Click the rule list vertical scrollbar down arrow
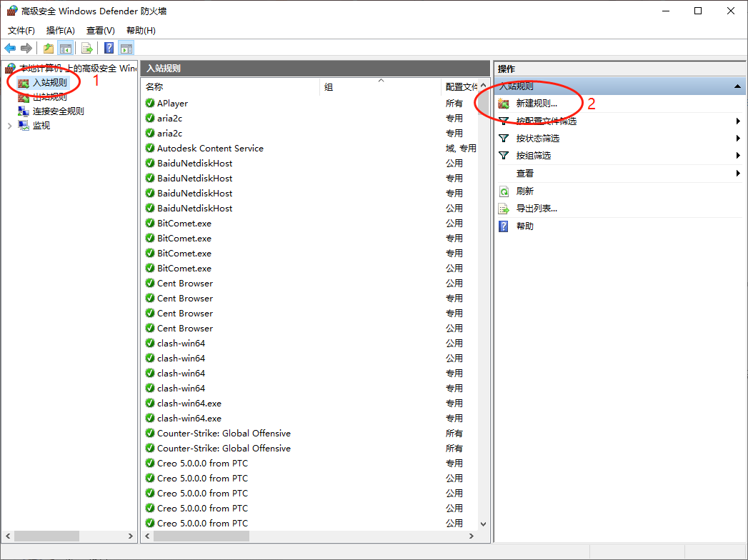The image size is (748, 560). pyautogui.click(x=483, y=524)
